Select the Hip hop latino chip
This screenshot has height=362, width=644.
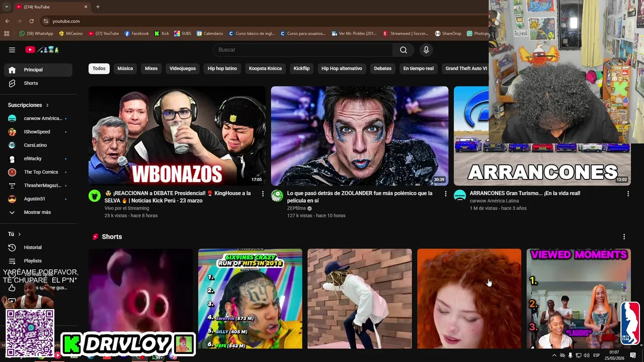click(222, 68)
